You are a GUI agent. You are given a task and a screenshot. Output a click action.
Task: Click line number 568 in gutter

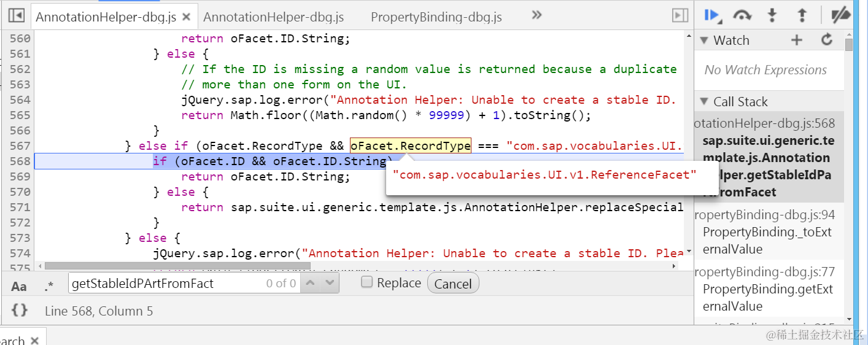click(x=20, y=161)
